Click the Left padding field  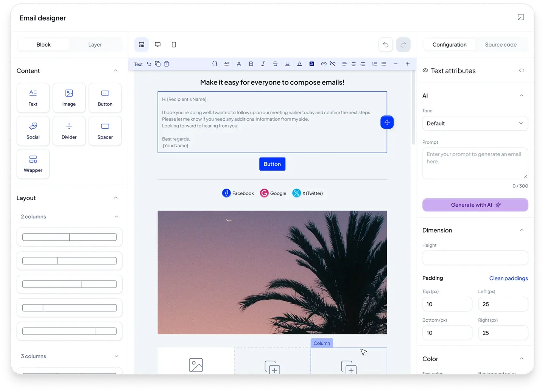pos(503,304)
